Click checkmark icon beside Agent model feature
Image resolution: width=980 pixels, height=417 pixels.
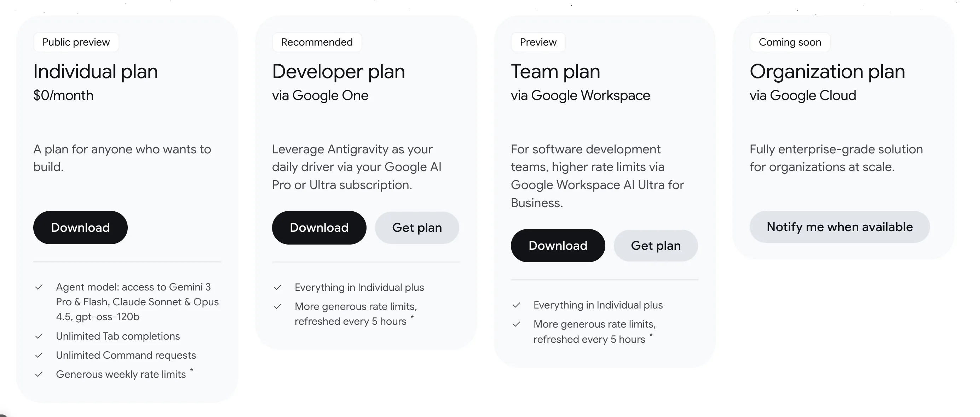(39, 287)
